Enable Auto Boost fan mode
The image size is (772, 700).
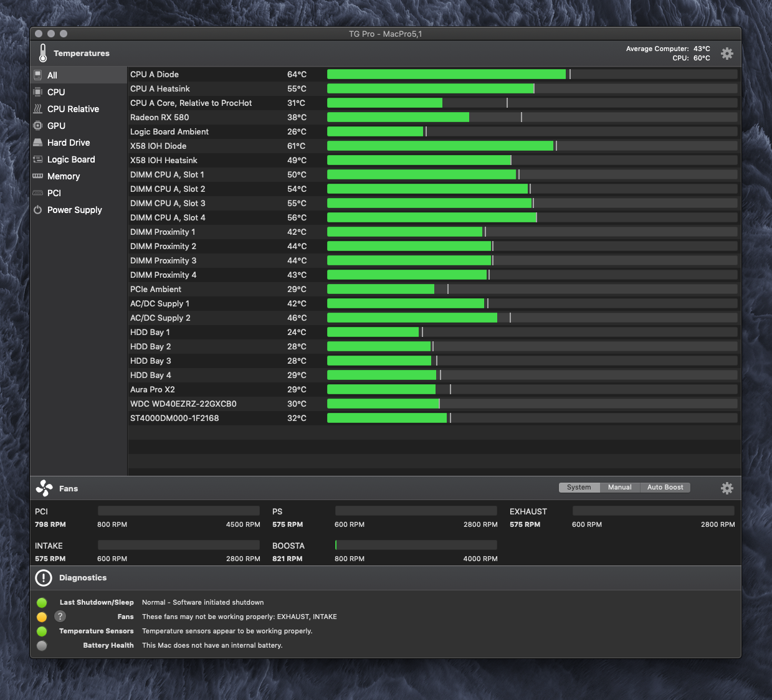click(x=665, y=487)
